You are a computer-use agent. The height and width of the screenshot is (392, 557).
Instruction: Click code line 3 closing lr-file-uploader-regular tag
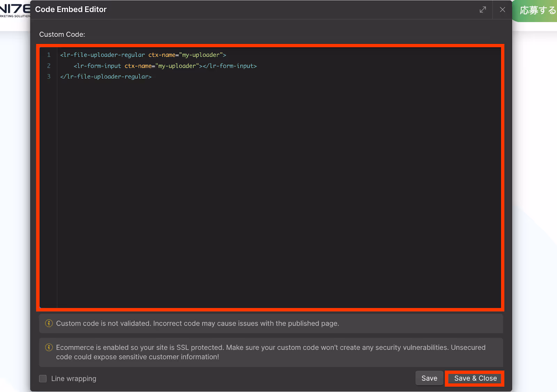106,77
